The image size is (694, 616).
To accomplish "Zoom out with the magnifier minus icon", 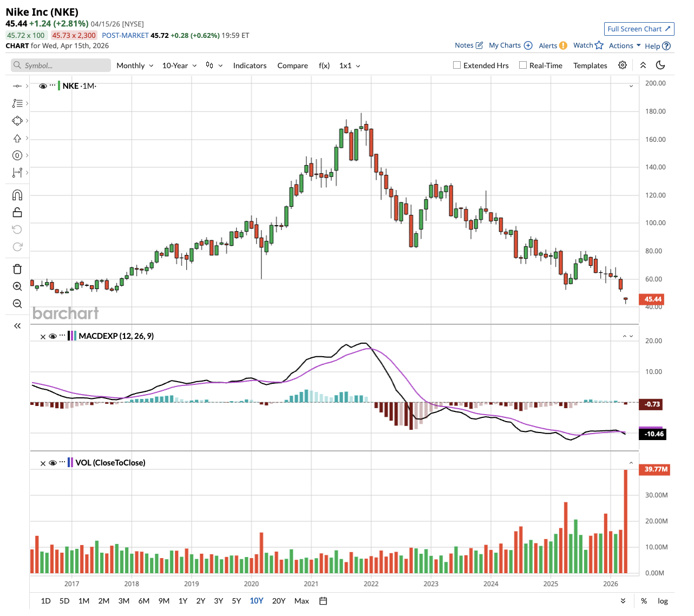I will coord(17,304).
